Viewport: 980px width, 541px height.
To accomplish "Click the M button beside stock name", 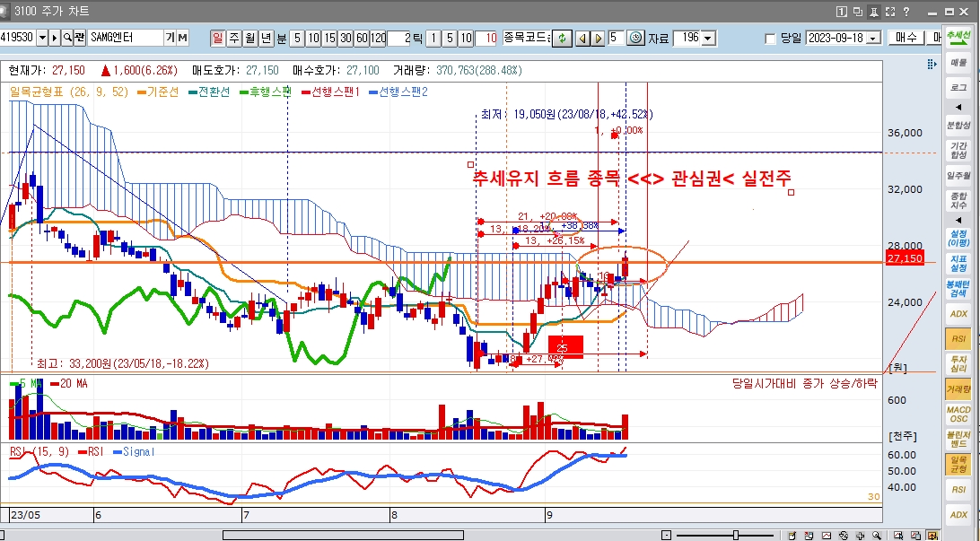I will [x=182, y=38].
